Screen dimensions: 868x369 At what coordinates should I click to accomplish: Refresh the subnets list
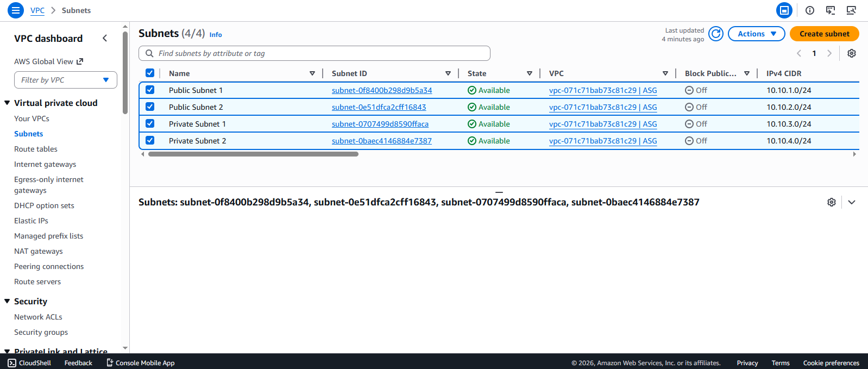point(716,34)
